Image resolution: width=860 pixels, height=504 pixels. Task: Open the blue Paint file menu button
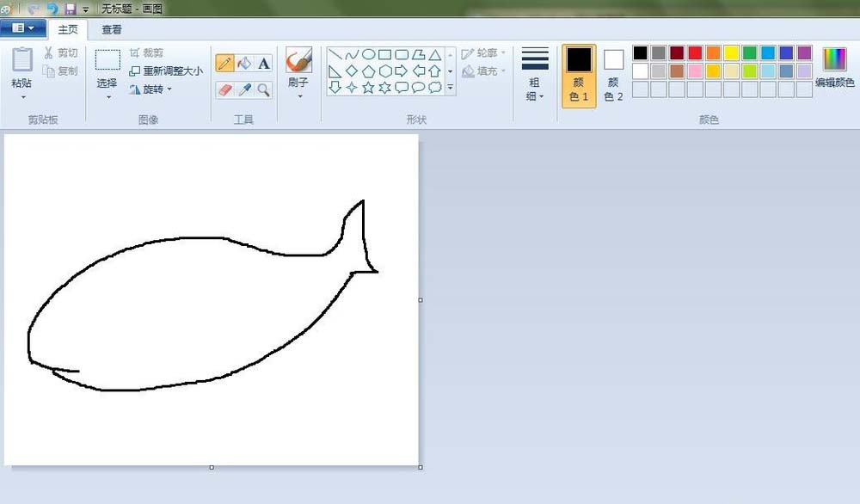coord(22,28)
